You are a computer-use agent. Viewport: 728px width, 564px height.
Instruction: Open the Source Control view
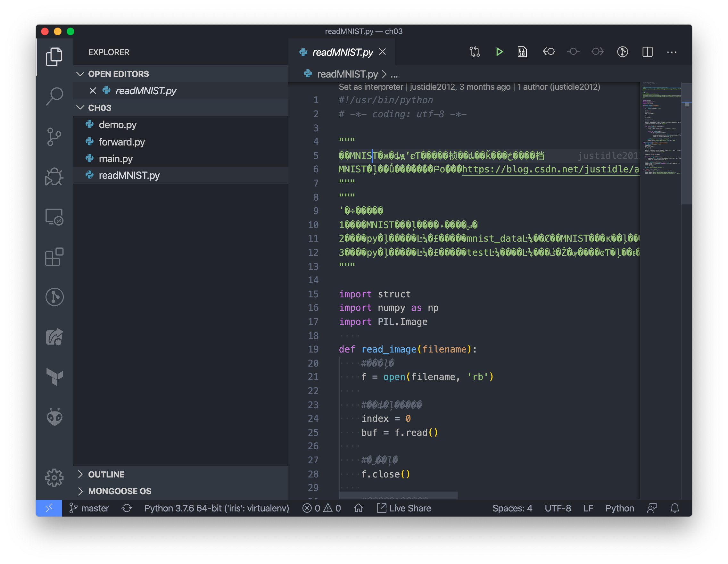click(54, 137)
